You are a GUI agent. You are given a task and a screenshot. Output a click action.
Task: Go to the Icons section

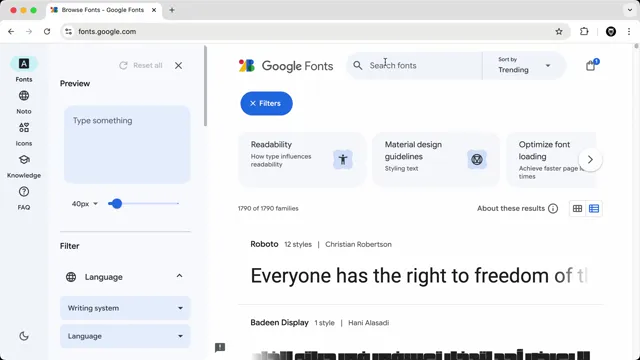point(24,134)
